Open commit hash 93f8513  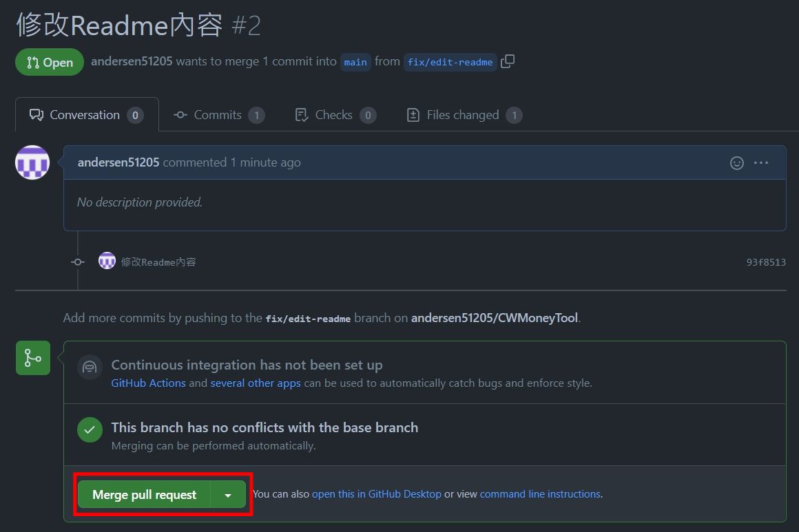(766, 262)
